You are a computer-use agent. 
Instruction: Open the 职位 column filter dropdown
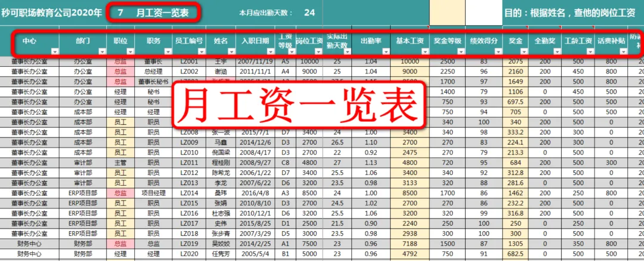[x=130, y=51]
